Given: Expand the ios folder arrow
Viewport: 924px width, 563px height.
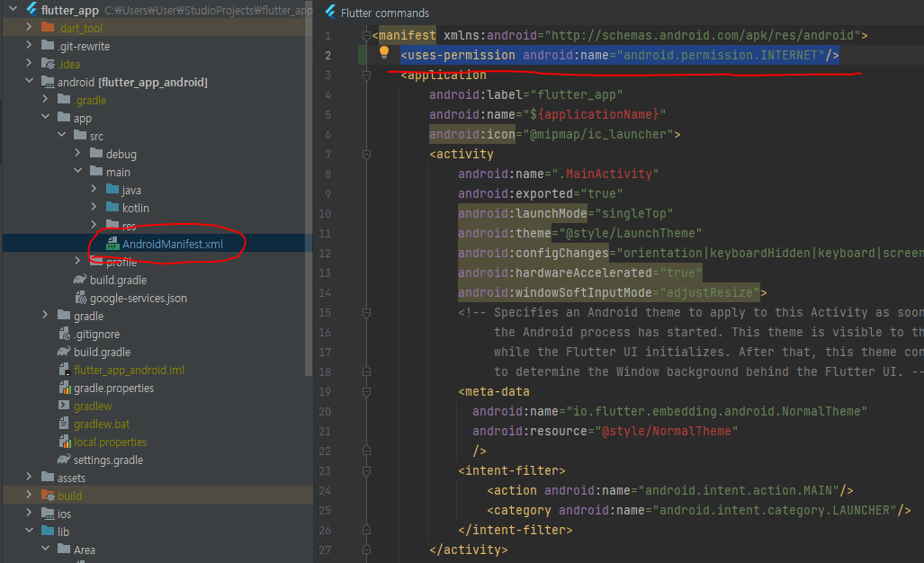Looking at the screenshot, I should (x=29, y=513).
